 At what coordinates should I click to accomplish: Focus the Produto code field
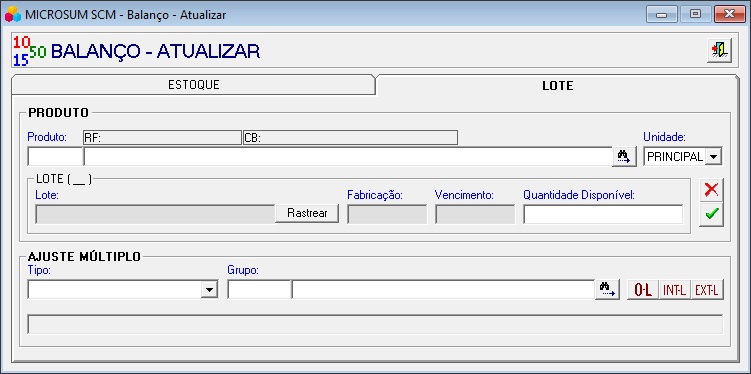click(55, 157)
